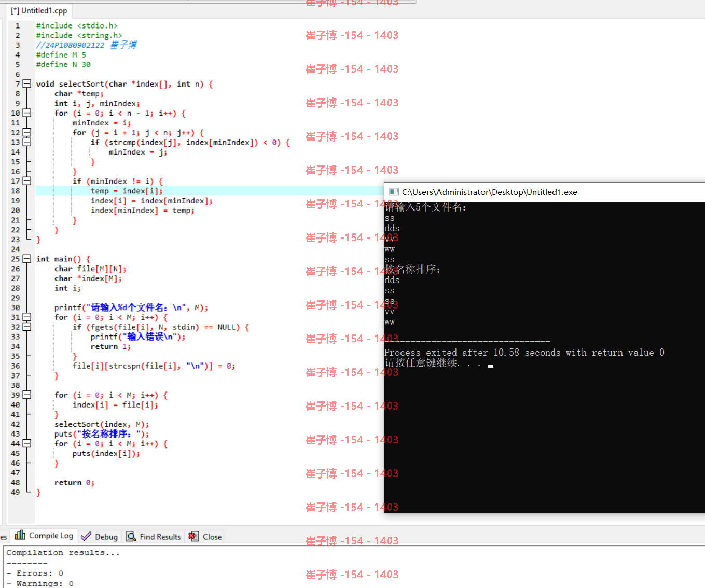The image size is (705, 588).
Task: Click the 'return 1;' statement on line 34
Action: 110,346
